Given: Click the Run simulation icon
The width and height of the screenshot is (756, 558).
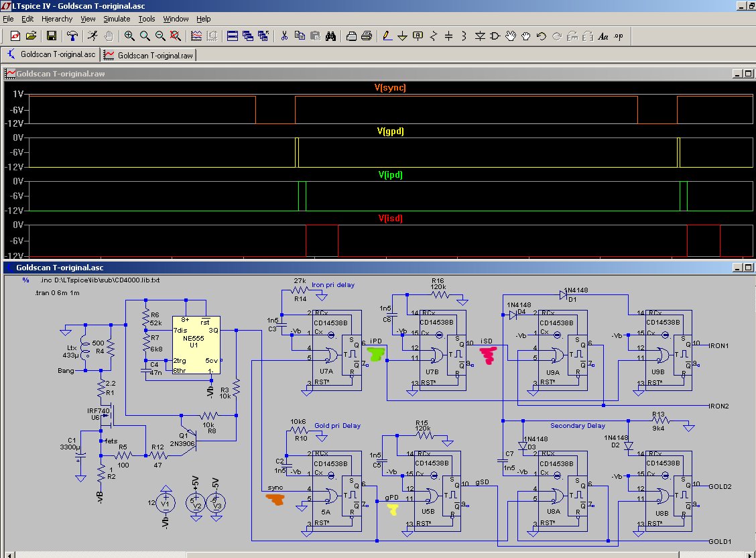Looking at the screenshot, I should tap(93, 36).
